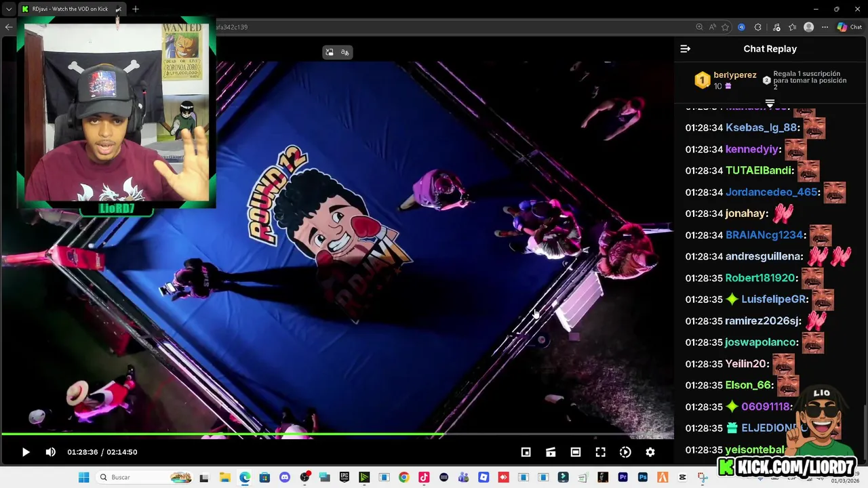The height and width of the screenshot is (488, 868).
Task: Open joswapolanco's user card
Action: [761, 342]
